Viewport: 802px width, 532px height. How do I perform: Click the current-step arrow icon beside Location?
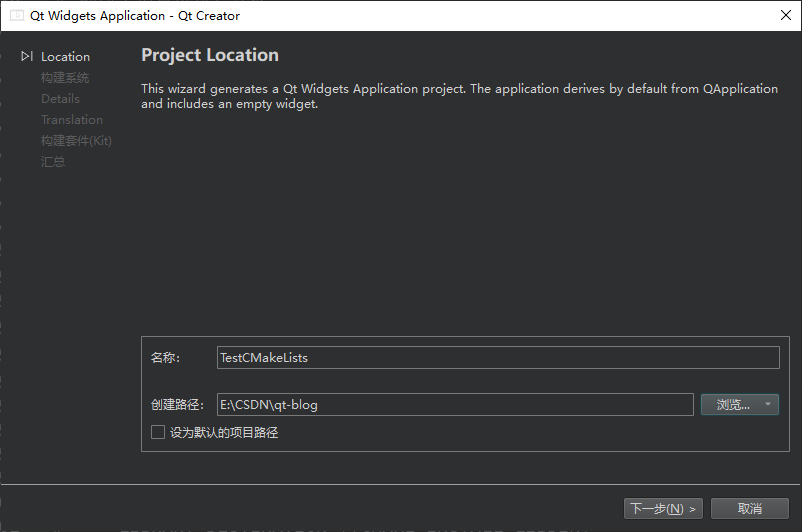pos(27,56)
